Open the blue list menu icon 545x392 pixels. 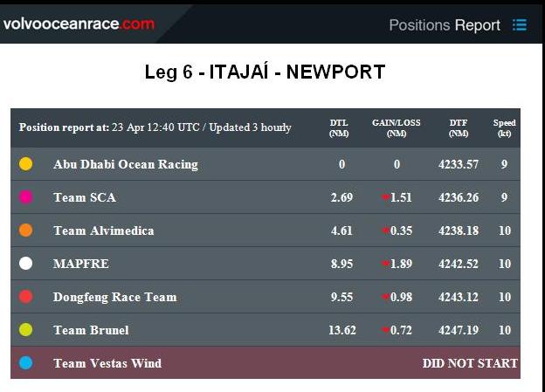[x=520, y=25]
